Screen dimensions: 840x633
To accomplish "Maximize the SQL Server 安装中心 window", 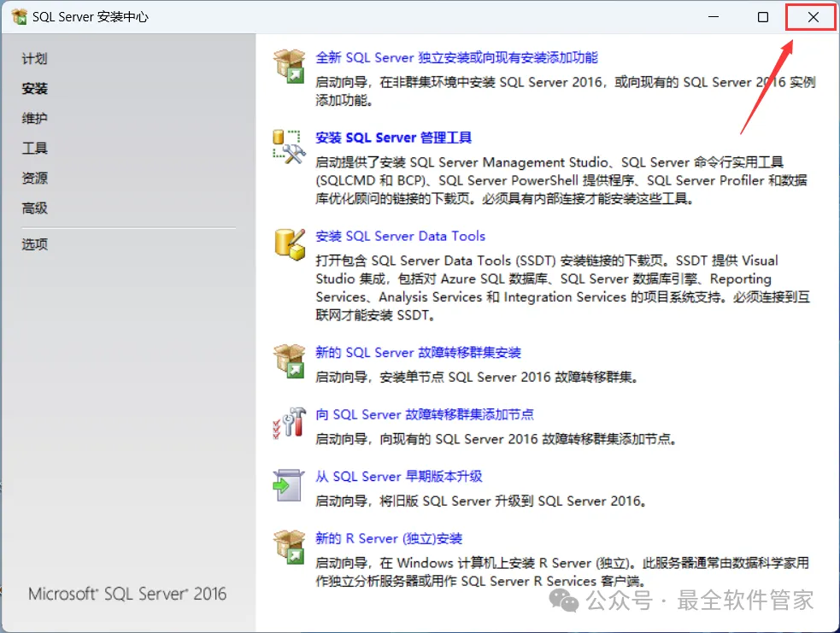I will [763, 16].
